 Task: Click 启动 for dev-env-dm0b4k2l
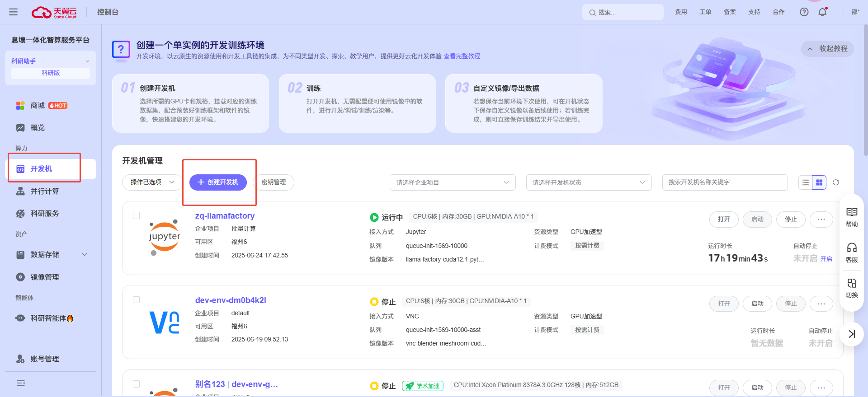(757, 304)
